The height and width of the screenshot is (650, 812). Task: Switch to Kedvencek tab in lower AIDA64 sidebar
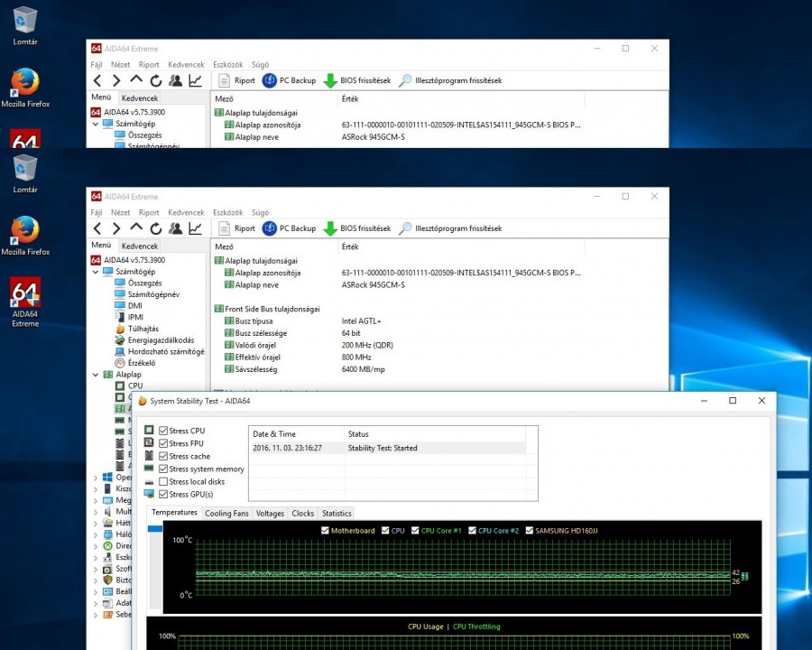140,246
